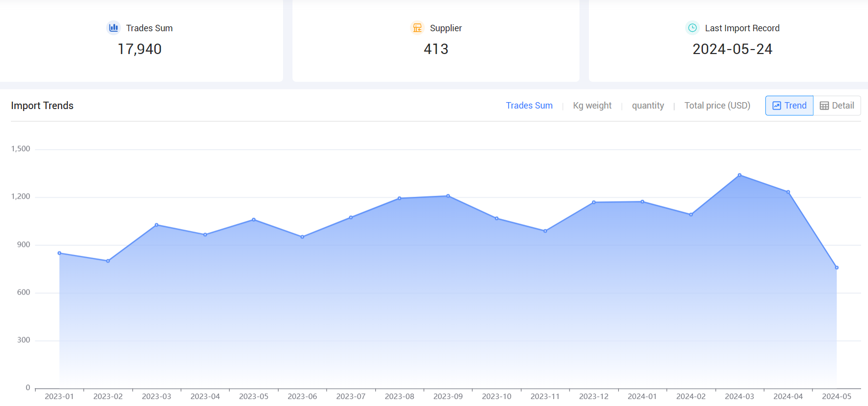Switch to Trend view
The image size is (868, 406).
point(789,106)
